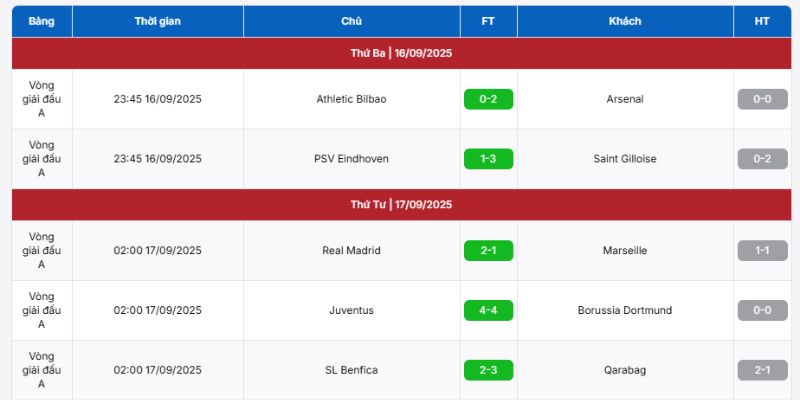The width and height of the screenshot is (800, 400).
Task: Select the Marseille match 1-1 half-time badge
Action: click(762, 250)
